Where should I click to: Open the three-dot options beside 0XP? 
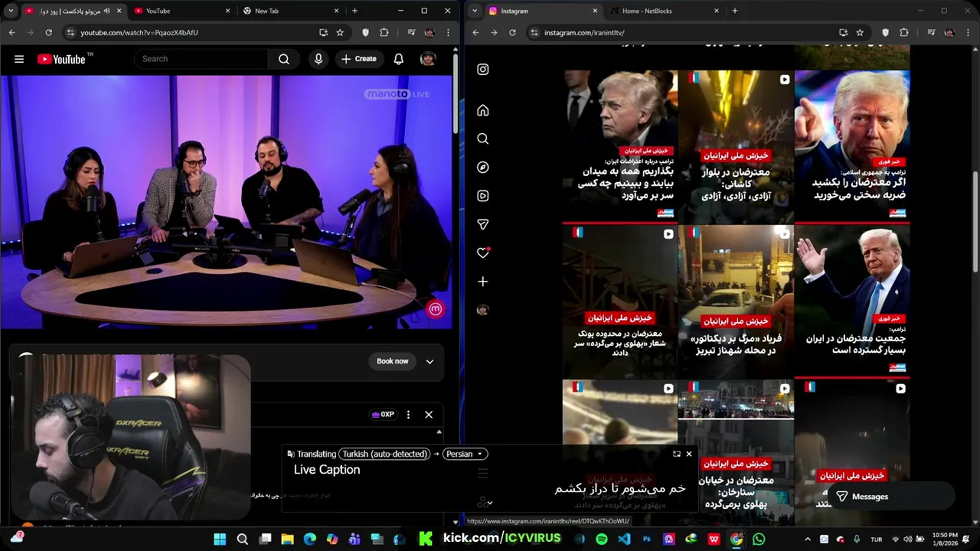coord(408,415)
